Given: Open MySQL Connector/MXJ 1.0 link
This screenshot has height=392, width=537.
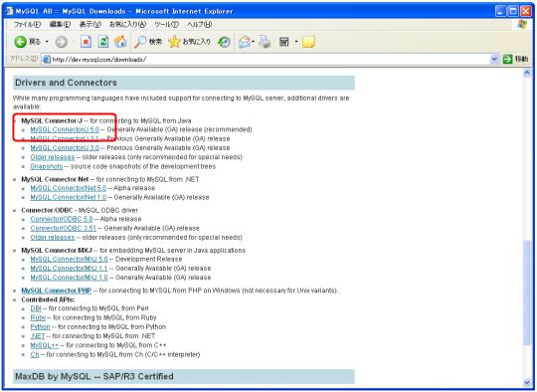Looking at the screenshot, I should (x=69, y=278).
